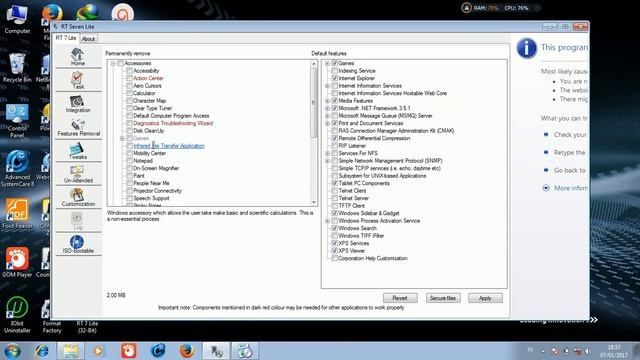Screen dimensions: 640x360
Task: Expand Windows Process Activation Service node
Action: click(327, 221)
